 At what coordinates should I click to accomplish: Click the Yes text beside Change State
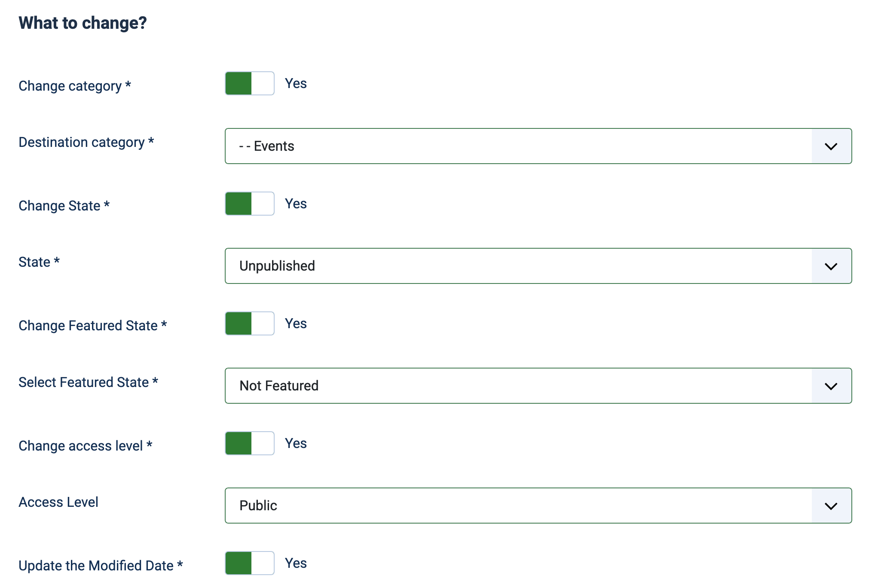point(296,204)
